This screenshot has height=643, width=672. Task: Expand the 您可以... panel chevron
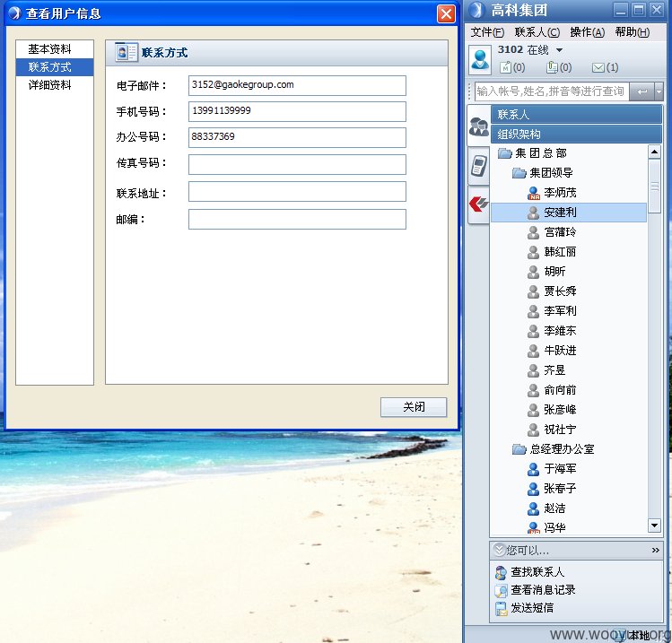[x=655, y=550]
